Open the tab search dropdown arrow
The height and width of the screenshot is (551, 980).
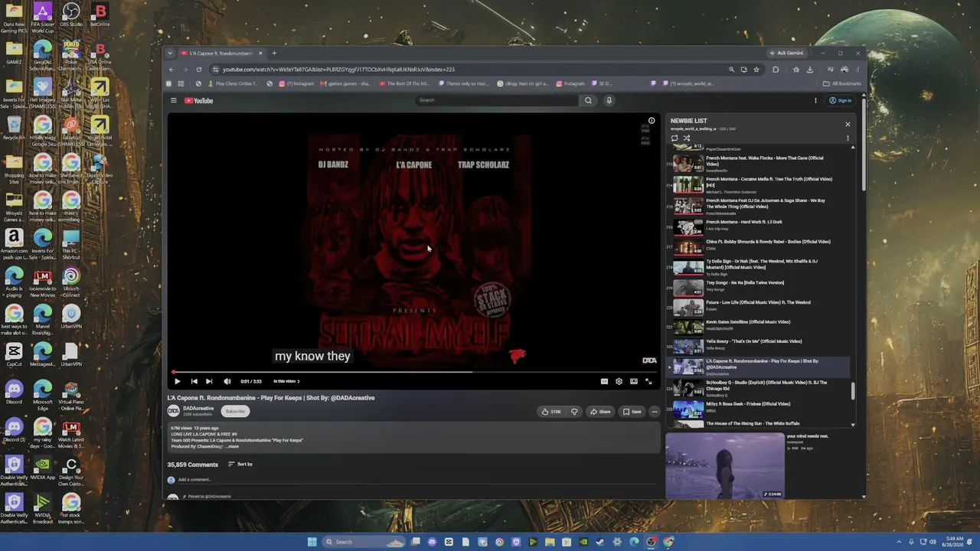click(171, 54)
